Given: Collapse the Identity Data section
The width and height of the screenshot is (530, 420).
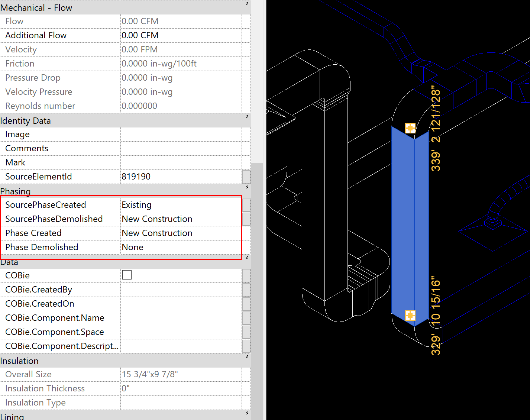Looking at the screenshot, I should point(247,117).
